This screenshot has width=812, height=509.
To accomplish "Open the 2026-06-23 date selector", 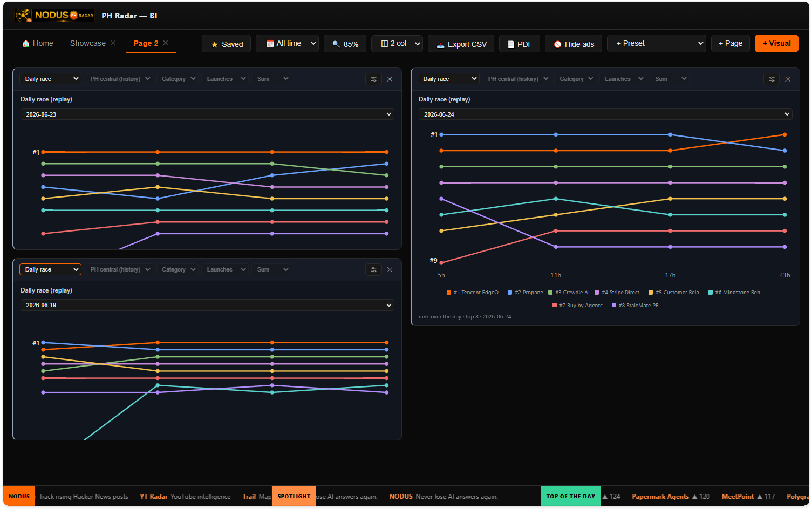I will coord(207,114).
